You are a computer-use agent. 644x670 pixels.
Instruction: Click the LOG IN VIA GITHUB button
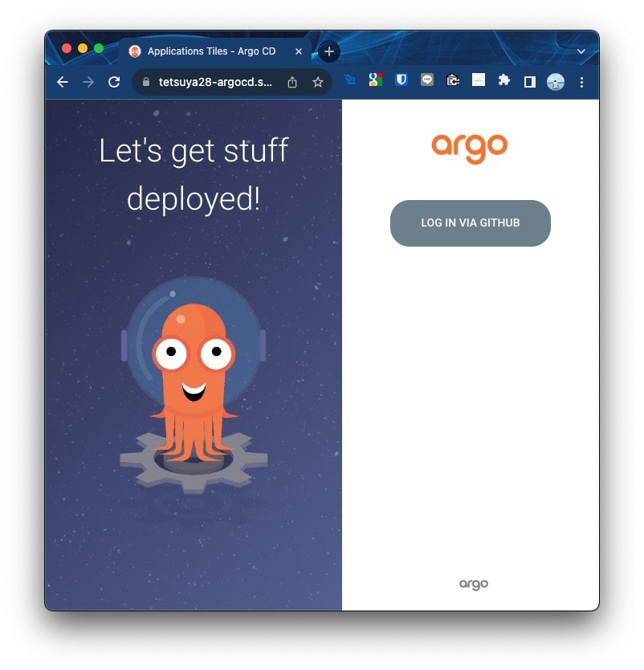471,223
